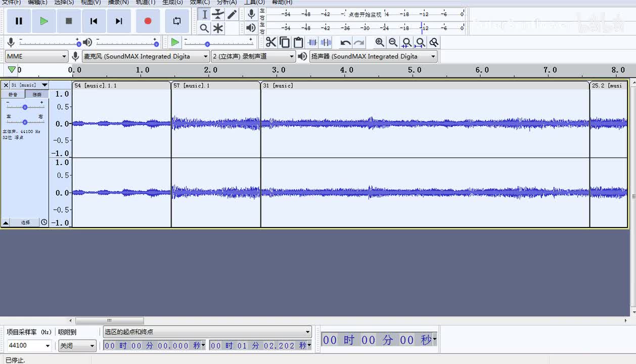The image size is (636, 364).
Task: Select the clip labeled 57 [music].1
Action: 216,85
